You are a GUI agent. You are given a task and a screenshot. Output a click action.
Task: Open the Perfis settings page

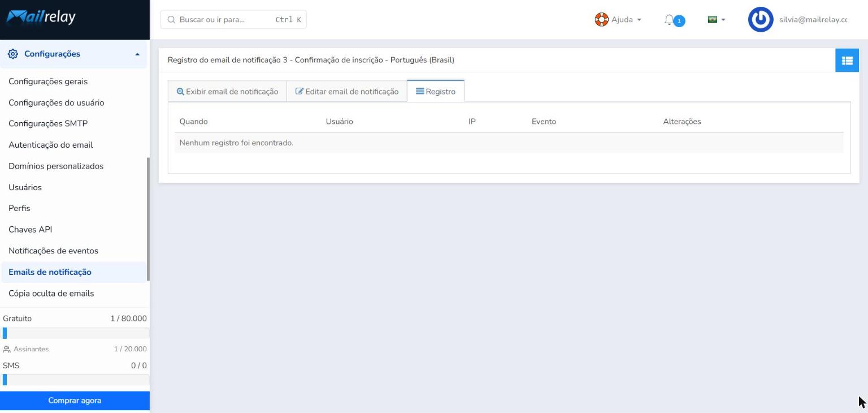click(19, 208)
